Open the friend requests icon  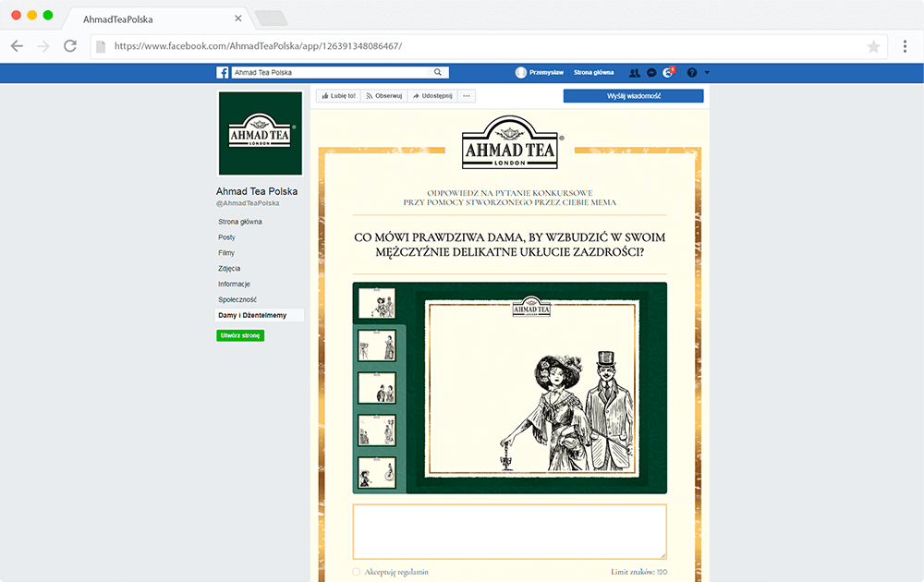click(634, 72)
